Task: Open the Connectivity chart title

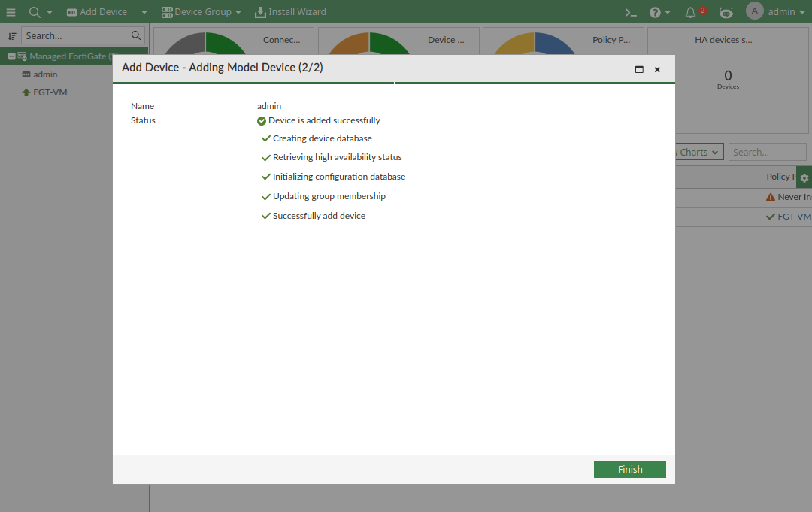Action: [281, 40]
